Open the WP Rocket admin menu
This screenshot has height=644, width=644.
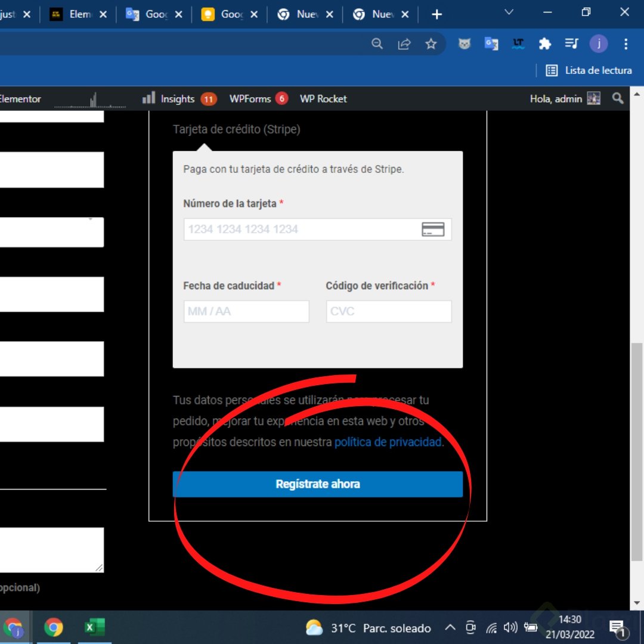(x=323, y=98)
